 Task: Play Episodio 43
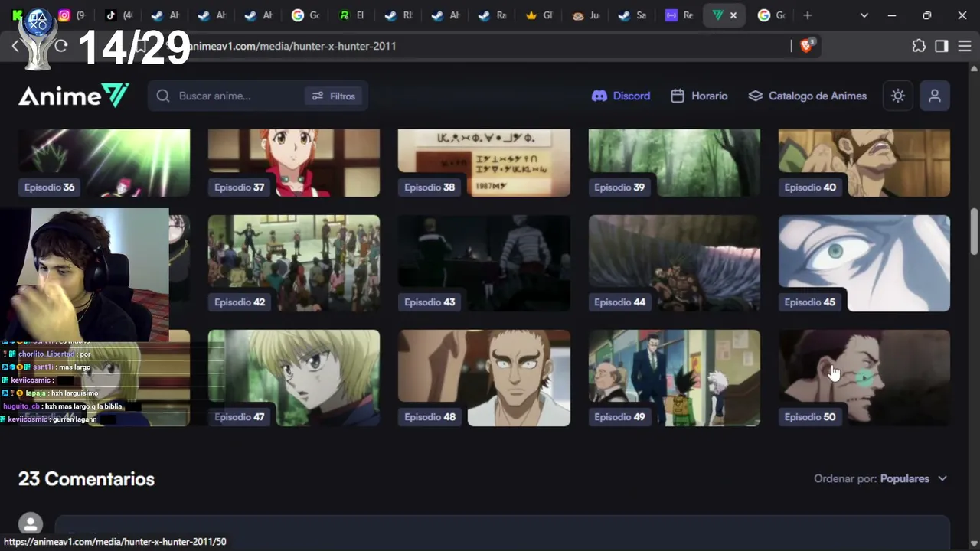pyautogui.click(x=484, y=263)
